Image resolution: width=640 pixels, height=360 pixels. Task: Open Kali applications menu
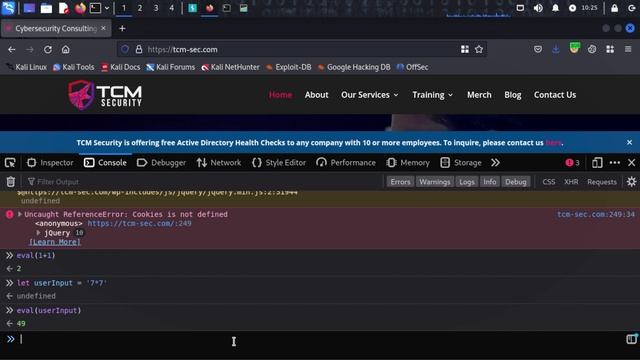click(x=8, y=8)
